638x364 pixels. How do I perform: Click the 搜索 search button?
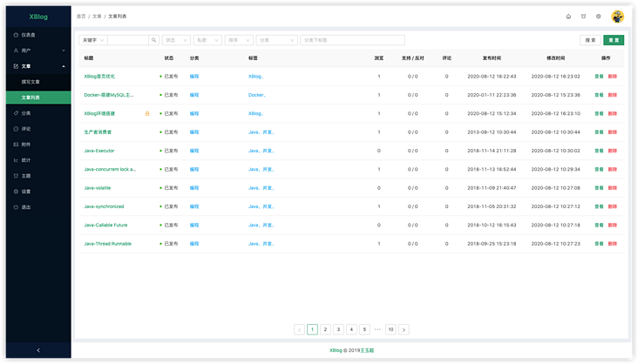point(590,40)
